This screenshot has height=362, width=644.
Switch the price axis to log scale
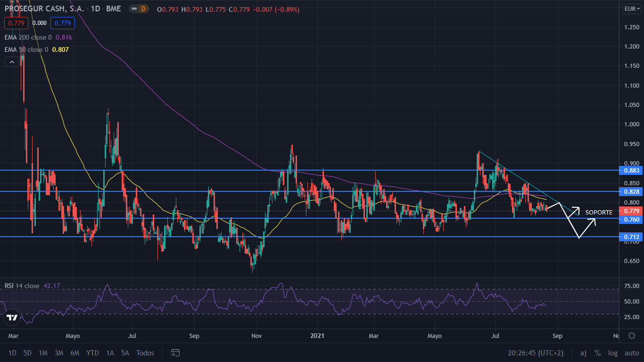(x=613, y=353)
